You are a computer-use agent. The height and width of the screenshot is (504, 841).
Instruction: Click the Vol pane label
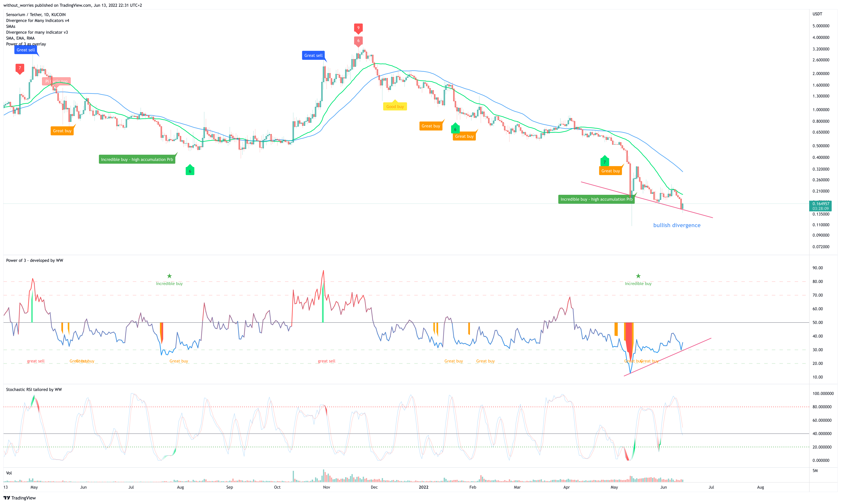click(x=9, y=473)
